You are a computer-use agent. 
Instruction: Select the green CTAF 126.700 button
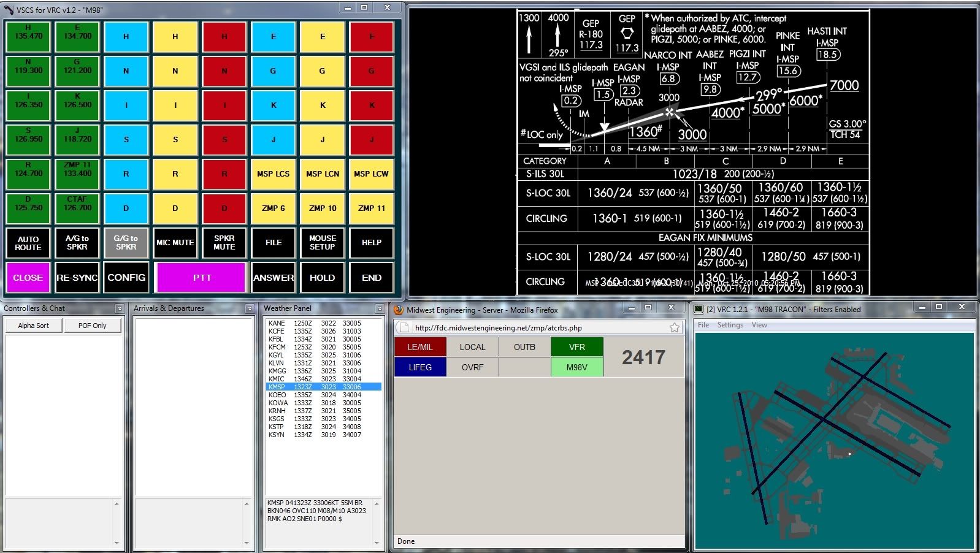tap(77, 208)
